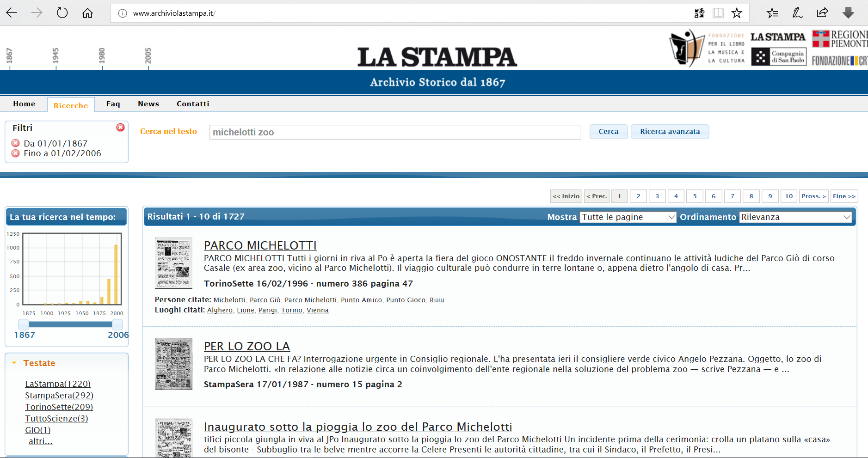Go to browser home page icon
868x458 pixels.
87,13
